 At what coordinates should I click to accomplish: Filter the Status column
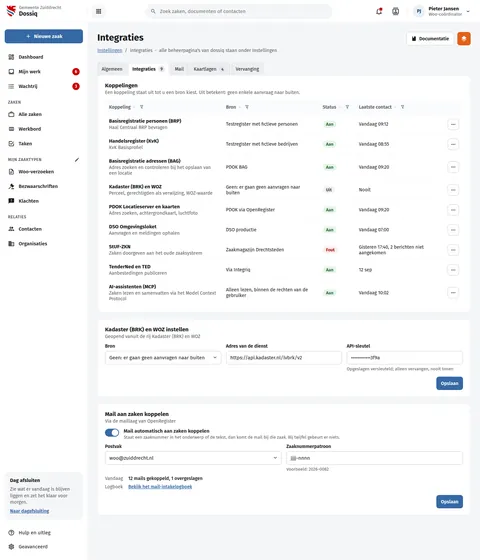pyautogui.click(x=347, y=107)
